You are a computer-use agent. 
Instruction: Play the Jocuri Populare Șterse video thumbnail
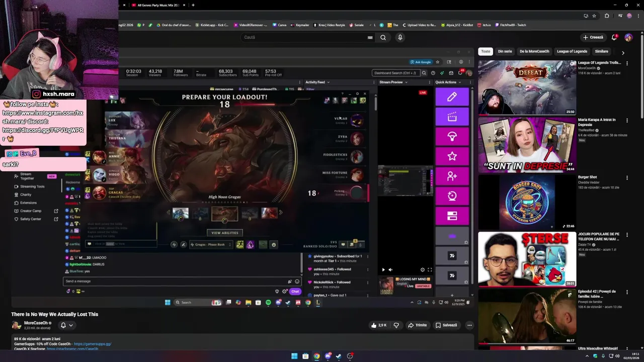527,259
